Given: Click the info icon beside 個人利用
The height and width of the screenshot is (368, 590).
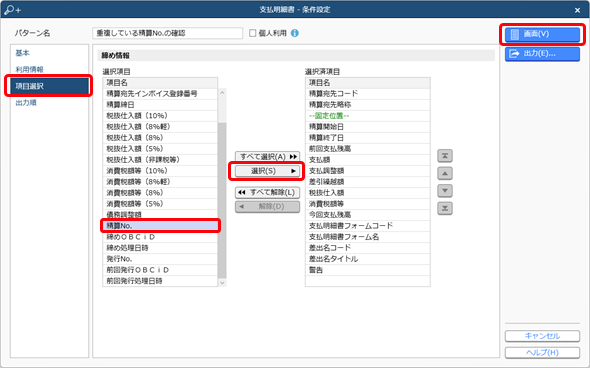Looking at the screenshot, I should [295, 33].
